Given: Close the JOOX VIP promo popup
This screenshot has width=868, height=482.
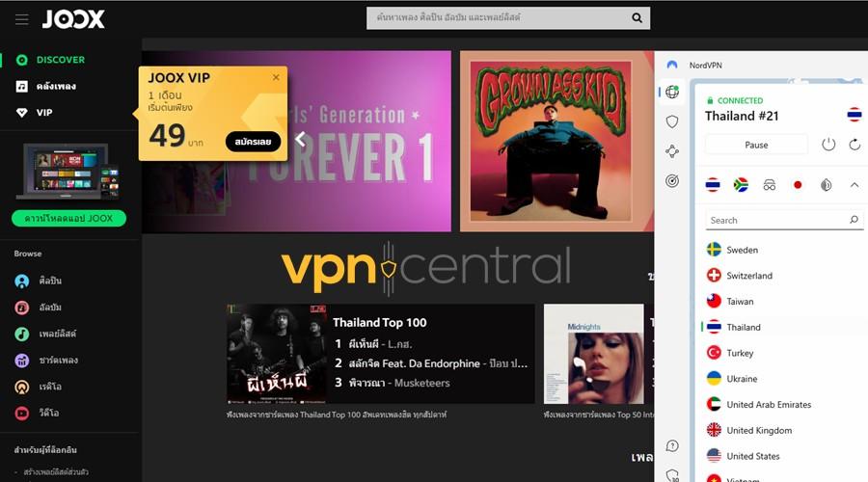Looking at the screenshot, I should [276, 77].
